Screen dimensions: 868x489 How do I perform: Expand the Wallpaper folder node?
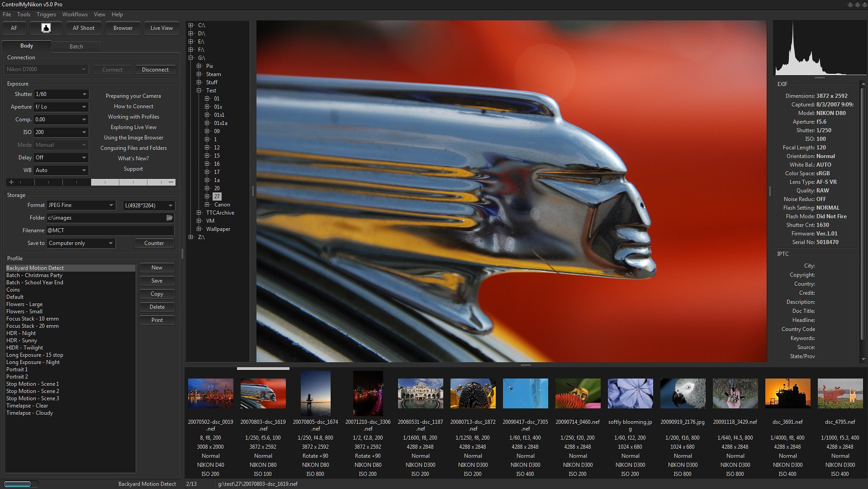[199, 229]
